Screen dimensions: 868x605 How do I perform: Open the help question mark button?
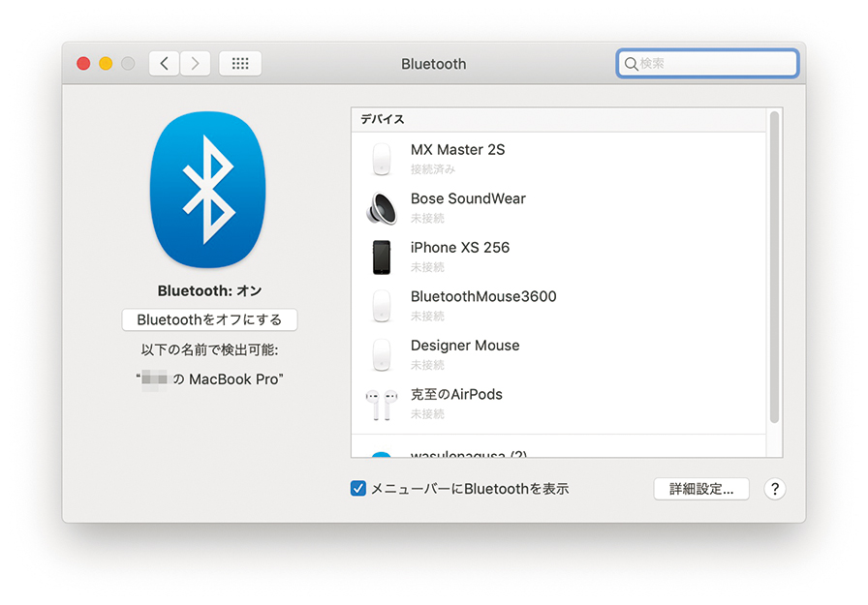click(x=774, y=489)
